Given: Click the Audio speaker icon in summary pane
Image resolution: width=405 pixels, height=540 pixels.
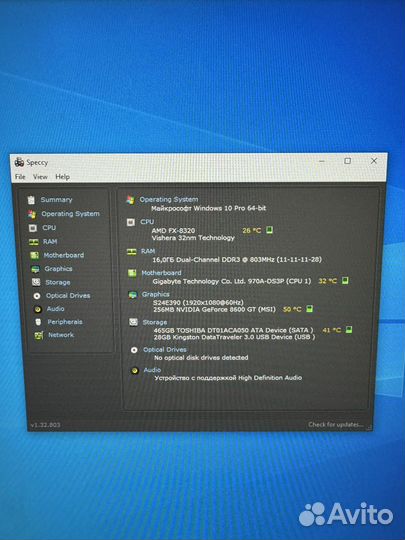Looking at the screenshot, I should coord(135,371).
